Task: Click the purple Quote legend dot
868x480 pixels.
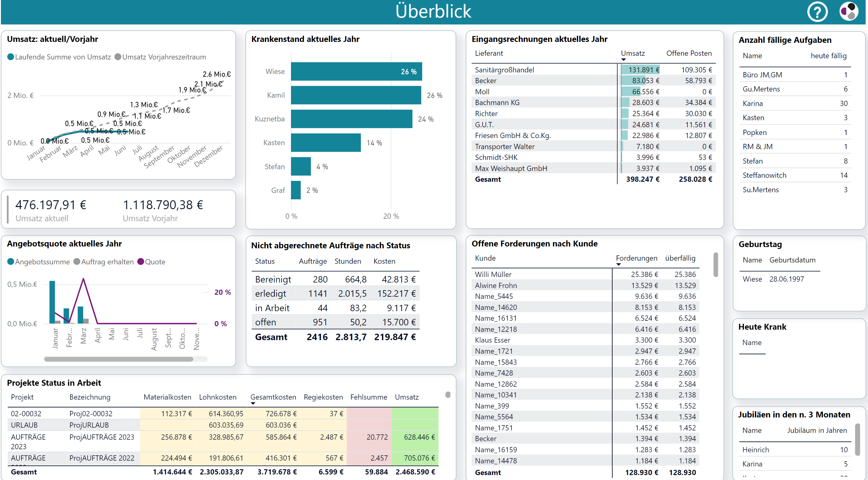Action: coord(141,262)
